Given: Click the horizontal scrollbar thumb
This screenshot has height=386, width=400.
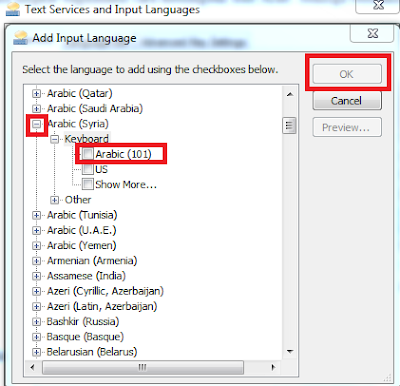Looking at the screenshot, I should tap(143, 367).
